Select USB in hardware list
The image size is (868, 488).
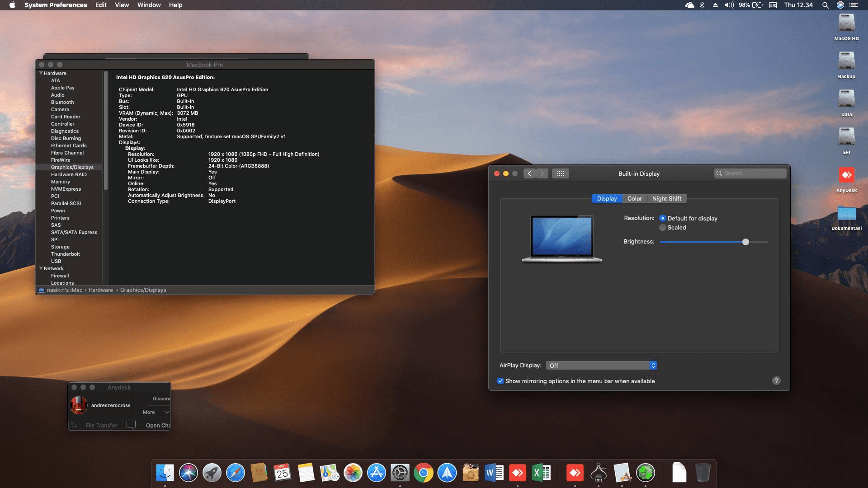coord(56,261)
